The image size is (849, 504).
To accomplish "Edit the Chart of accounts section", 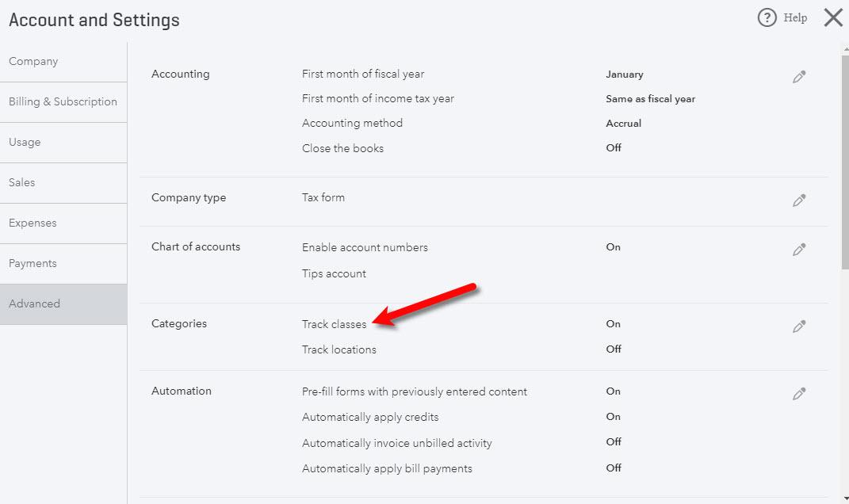I will tap(799, 250).
